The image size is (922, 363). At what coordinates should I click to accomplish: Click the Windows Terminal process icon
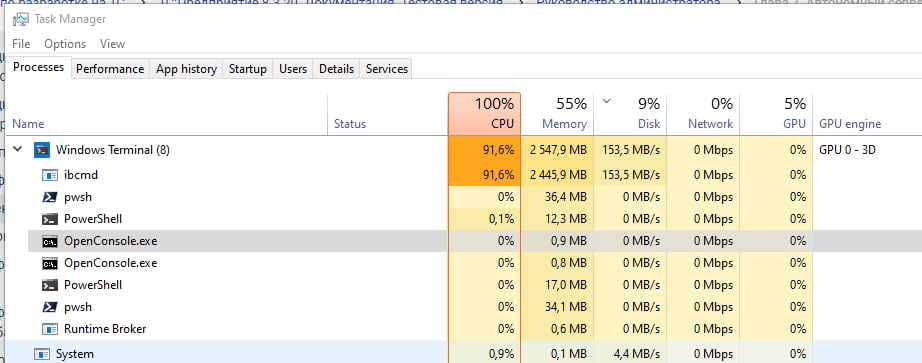pyautogui.click(x=42, y=149)
